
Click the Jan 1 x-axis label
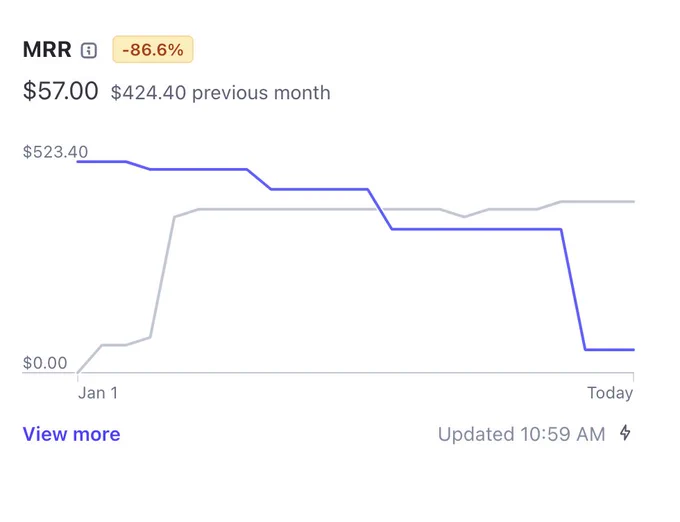tap(98, 393)
